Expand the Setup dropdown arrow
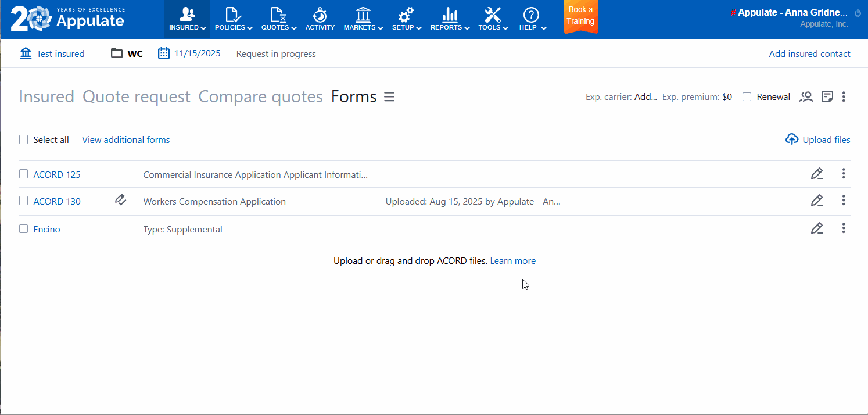The width and height of the screenshot is (868, 415). (419, 28)
